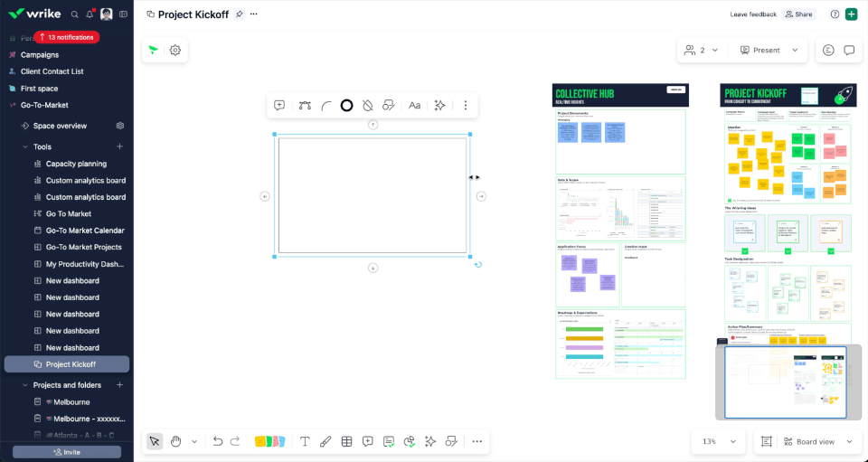The width and height of the screenshot is (868, 462).
Task: Open border color circle for selected shape
Action: 346,105
